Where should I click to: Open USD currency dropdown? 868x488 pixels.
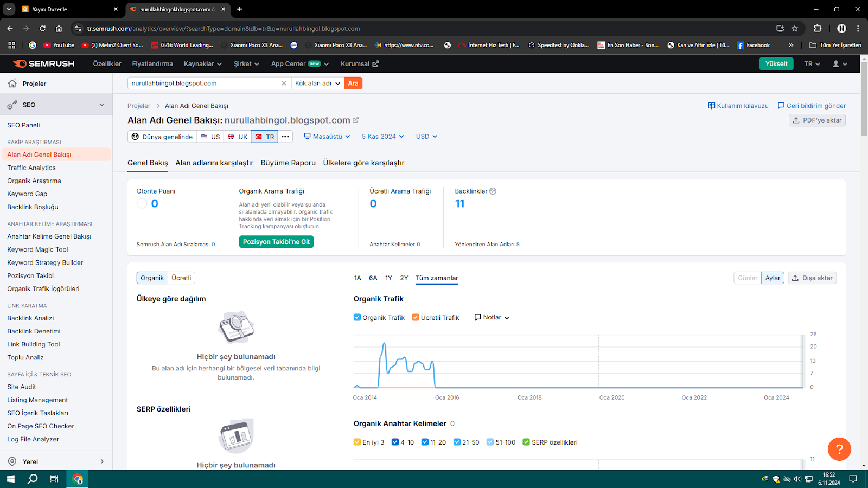426,137
